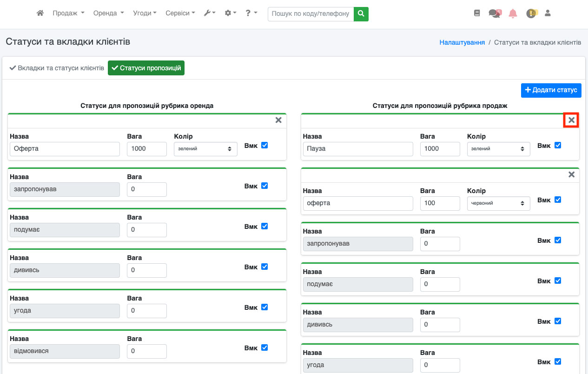This screenshot has width=588, height=374.
Task: Open червоний color dropdown for оферта
Action: point(498,203)
